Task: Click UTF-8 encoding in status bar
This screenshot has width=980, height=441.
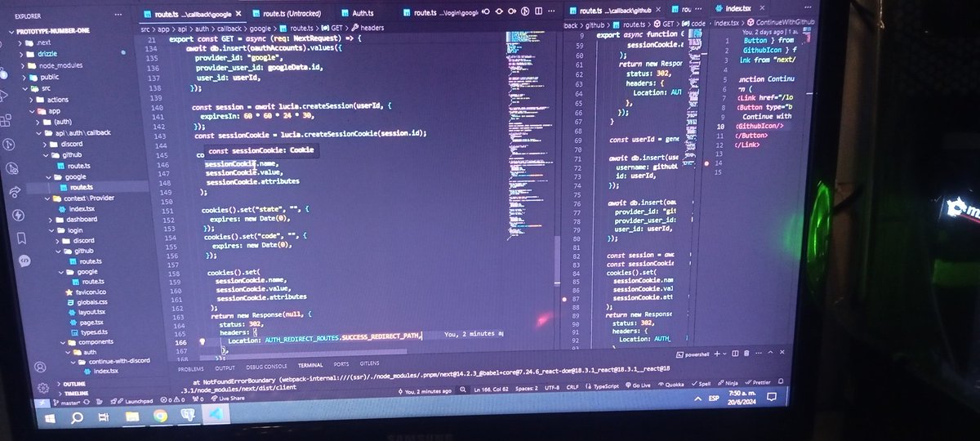Action: [x=551, y=387]
